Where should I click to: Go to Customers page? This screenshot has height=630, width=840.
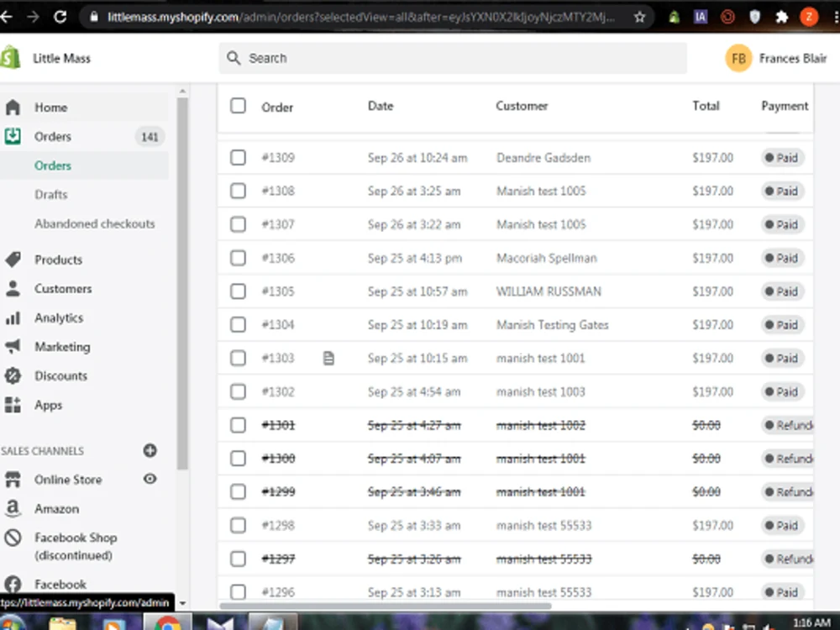tap(63, 288)
